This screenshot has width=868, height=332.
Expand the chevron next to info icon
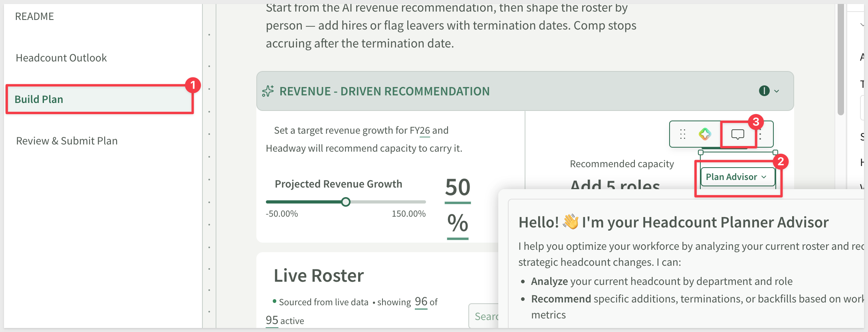[777, 91]
